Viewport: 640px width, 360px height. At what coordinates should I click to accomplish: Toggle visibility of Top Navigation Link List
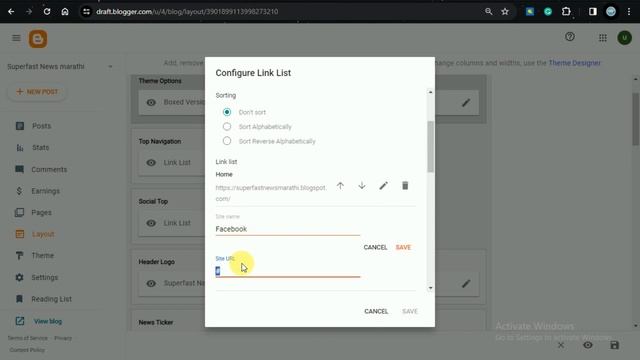tap(151, 163)
